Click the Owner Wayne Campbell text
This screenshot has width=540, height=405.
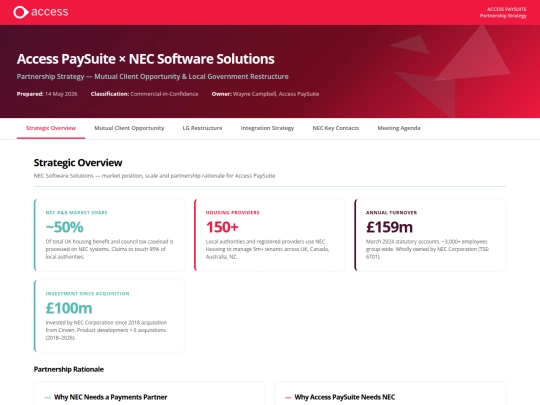click(x=265, y=94)
